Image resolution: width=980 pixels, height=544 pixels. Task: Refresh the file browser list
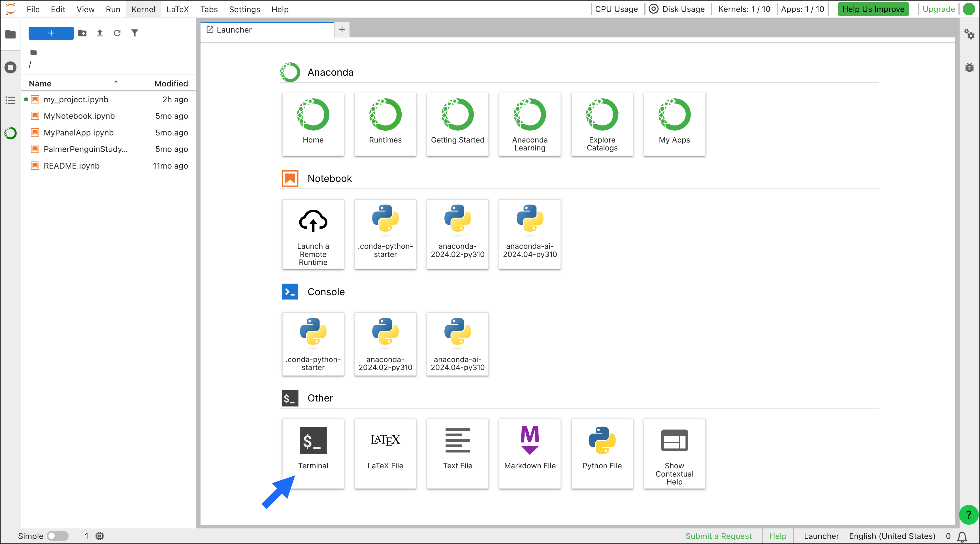coord(117,33)
